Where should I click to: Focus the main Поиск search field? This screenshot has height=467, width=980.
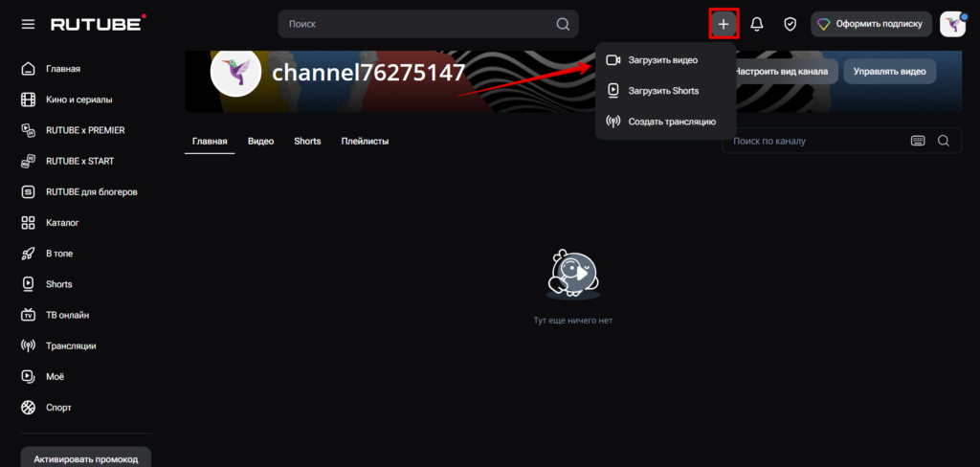[x=428, y=24]
